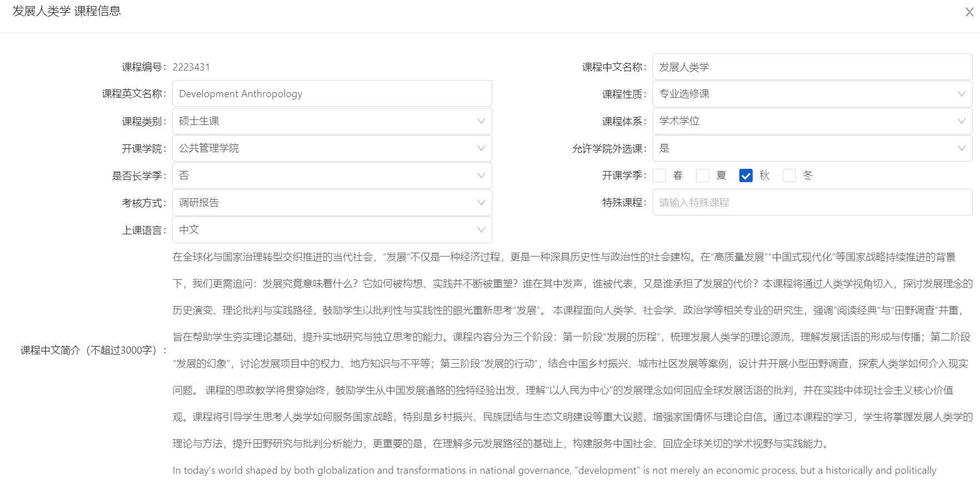Uncheck the 秋 semester checkbox
Viewport: 980px width, 487px height.
pyautogui.click(x=745, y=175)
